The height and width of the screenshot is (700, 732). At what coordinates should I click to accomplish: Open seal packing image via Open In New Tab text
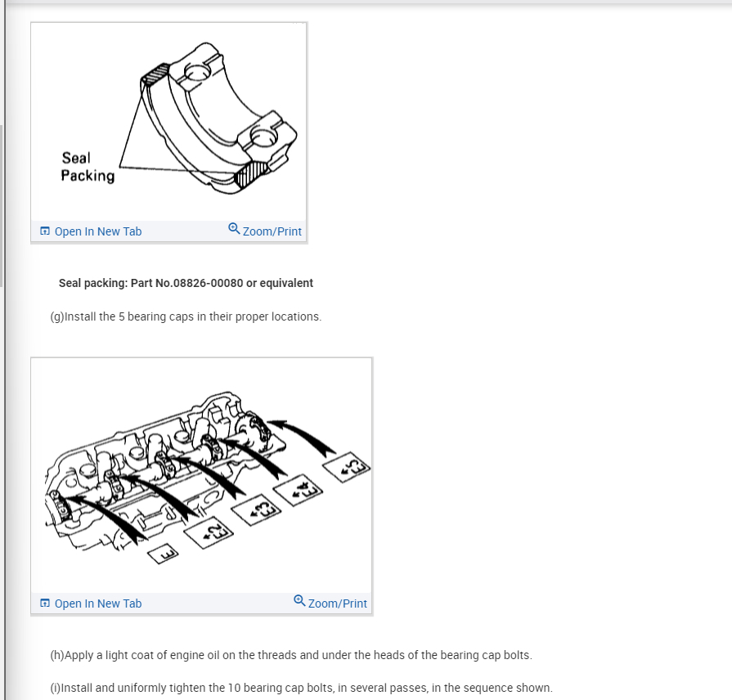(x=98, y=231)
